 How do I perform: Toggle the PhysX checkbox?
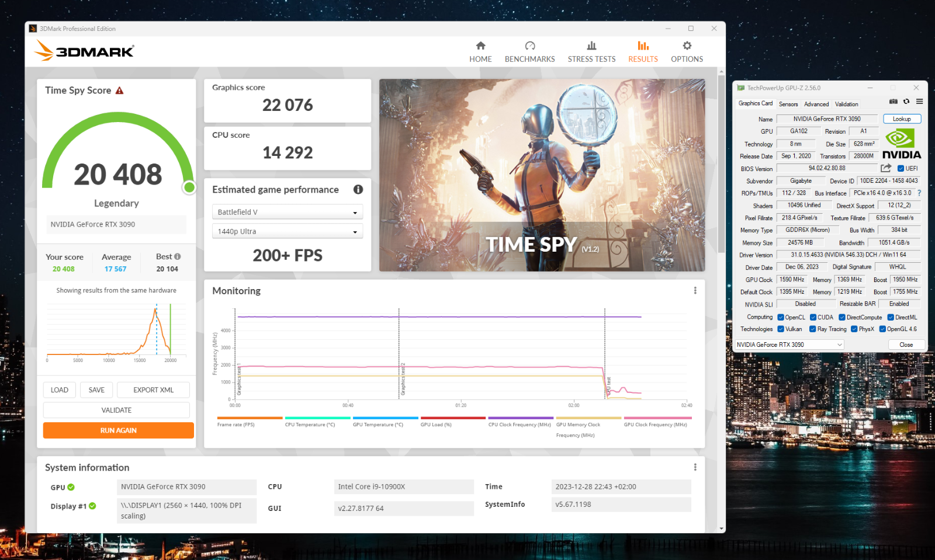854,329
